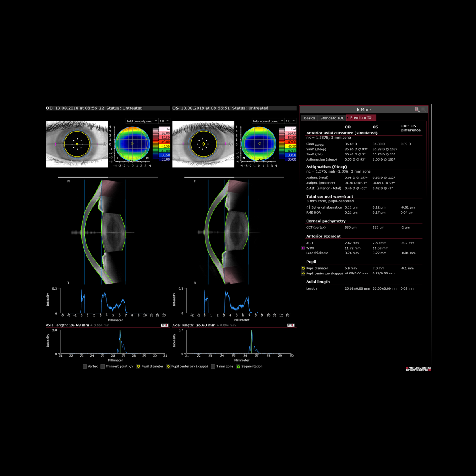Viewport: 476px width, 476px height.
Task: Open the OD Total corneal power dropdown
Action: click(142, 121)
